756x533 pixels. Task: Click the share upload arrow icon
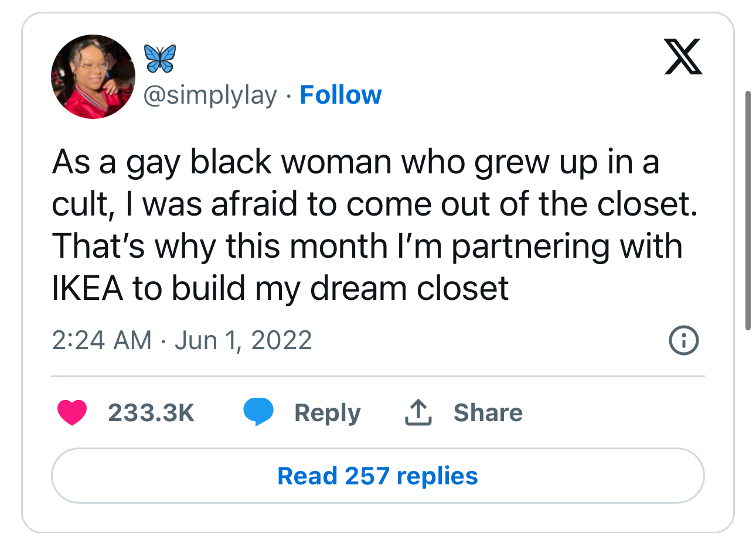[418, 412]
